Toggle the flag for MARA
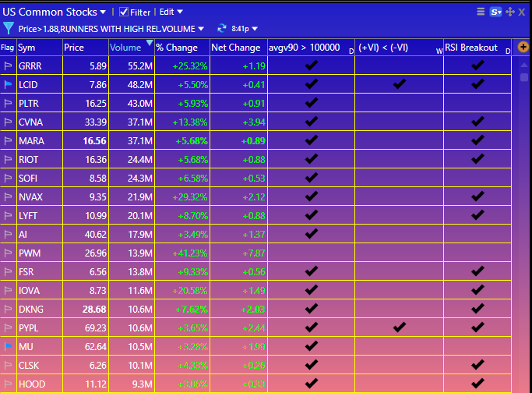The width and height of the screenshot is (532, 393). [8, 140]
